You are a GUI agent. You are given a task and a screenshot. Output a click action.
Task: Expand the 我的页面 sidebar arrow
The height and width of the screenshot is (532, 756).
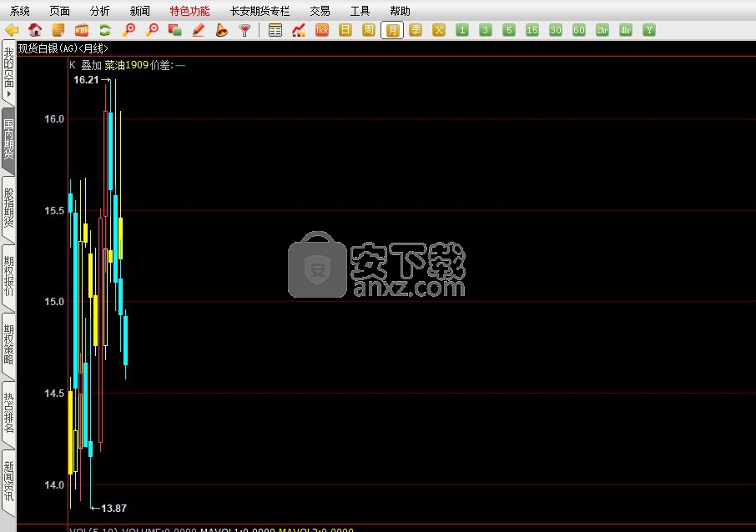[8, 93]
